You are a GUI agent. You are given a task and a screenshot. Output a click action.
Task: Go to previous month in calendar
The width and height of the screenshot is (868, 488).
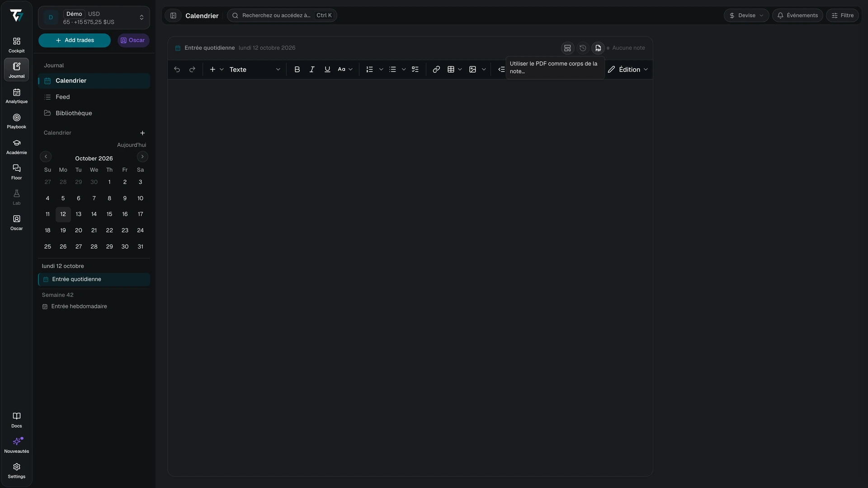tap(46, 157)
